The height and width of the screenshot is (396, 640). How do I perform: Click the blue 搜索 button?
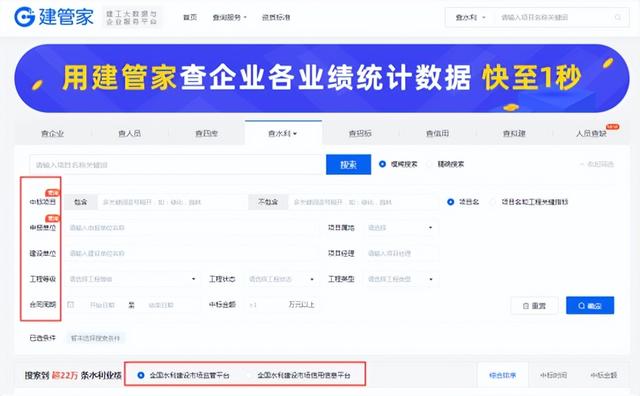349,165
